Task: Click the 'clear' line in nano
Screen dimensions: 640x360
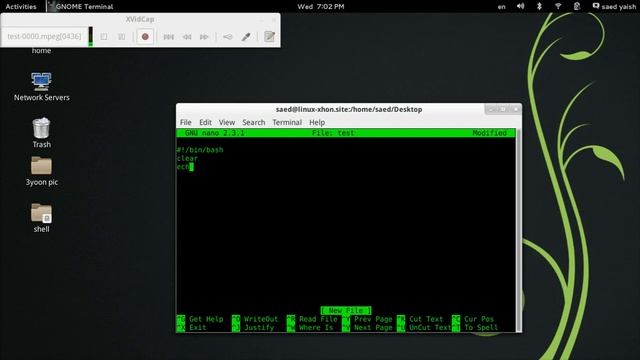Action: pos(187,158)
